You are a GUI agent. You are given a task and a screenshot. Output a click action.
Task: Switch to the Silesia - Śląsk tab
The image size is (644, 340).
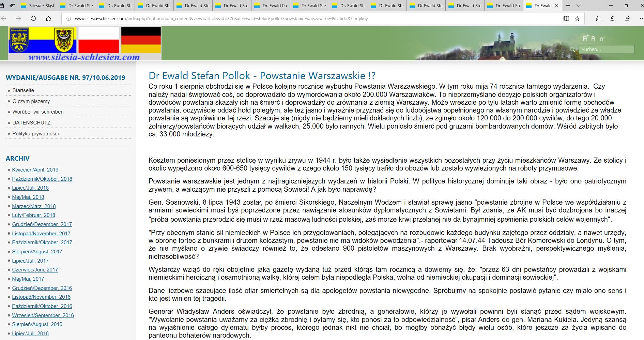point(37,5)
